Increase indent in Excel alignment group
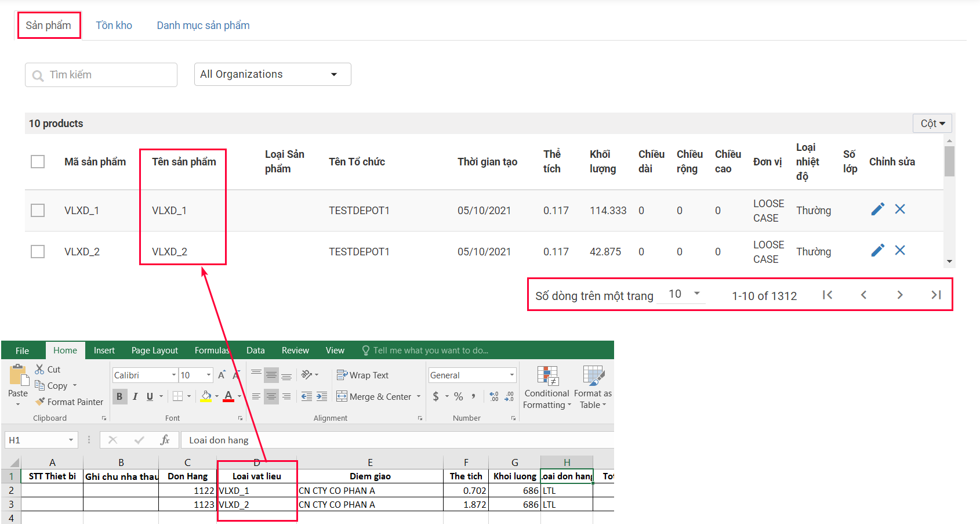The height and width of the screenshot is (524, 980). [x=322, y=396]
